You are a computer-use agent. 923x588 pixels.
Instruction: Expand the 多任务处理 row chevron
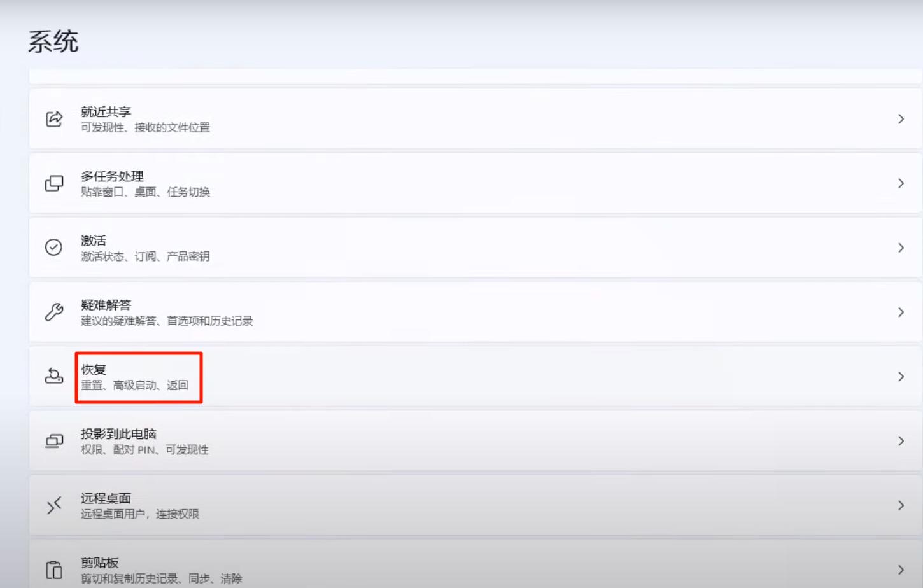[901, 183]
